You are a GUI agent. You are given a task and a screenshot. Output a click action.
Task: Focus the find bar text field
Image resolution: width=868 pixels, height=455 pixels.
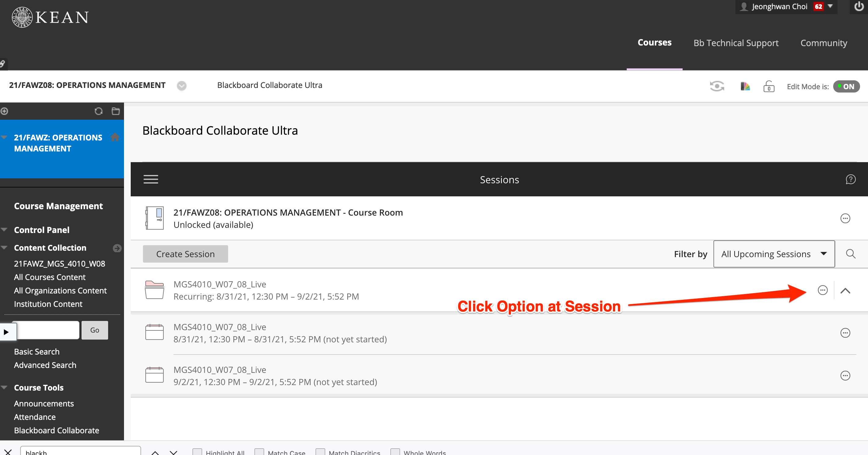(80, 451)
